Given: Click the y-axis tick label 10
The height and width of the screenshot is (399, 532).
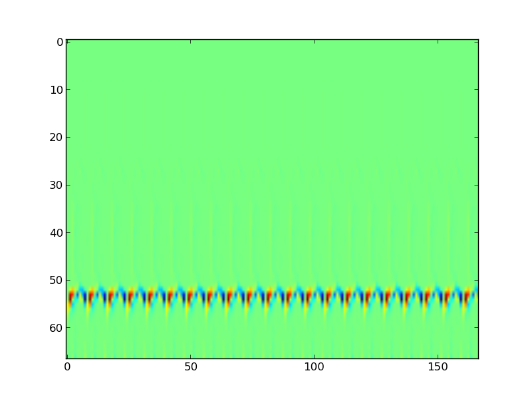Looking at the screenshot, I should 56,90.
